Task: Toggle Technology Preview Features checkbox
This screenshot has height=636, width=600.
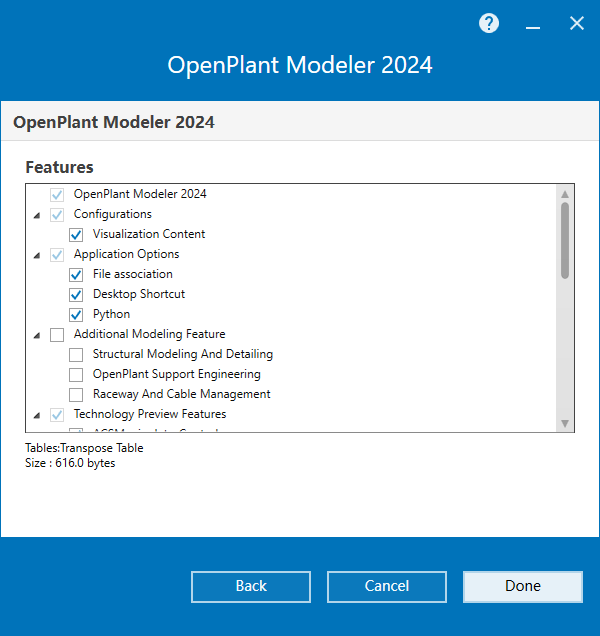Action: coord(57,415)
